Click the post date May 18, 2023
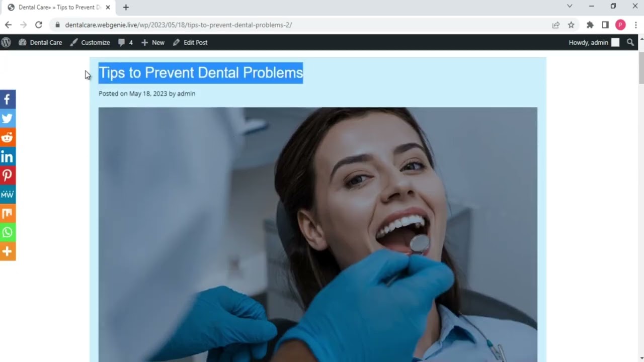The image size is (644, 362). (x=148, y=94)
